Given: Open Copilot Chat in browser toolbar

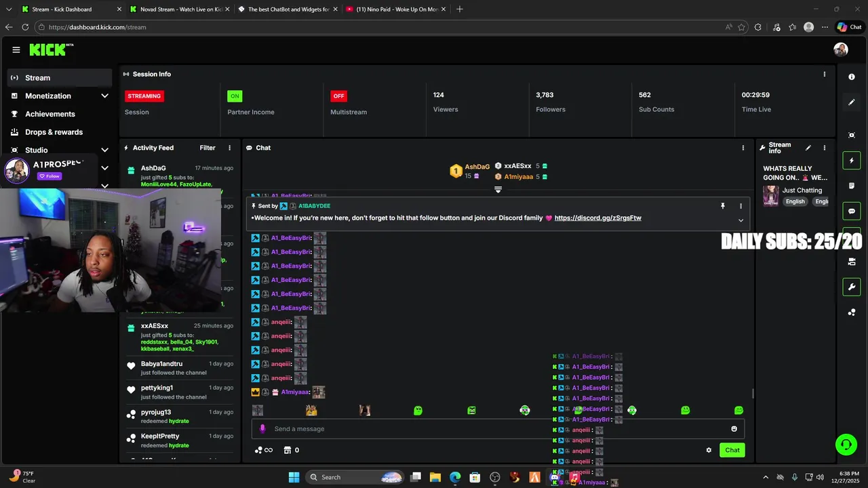Looking at the screenshot, I should pos(849,27).
